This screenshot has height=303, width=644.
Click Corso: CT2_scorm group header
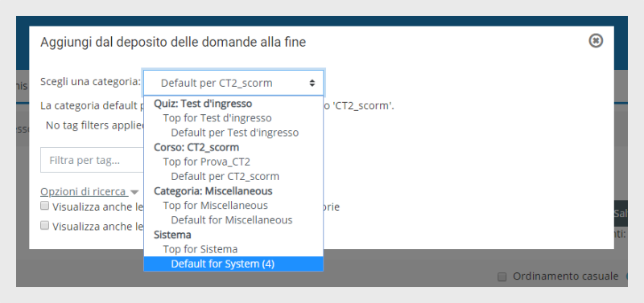click(x=196, y=147)
